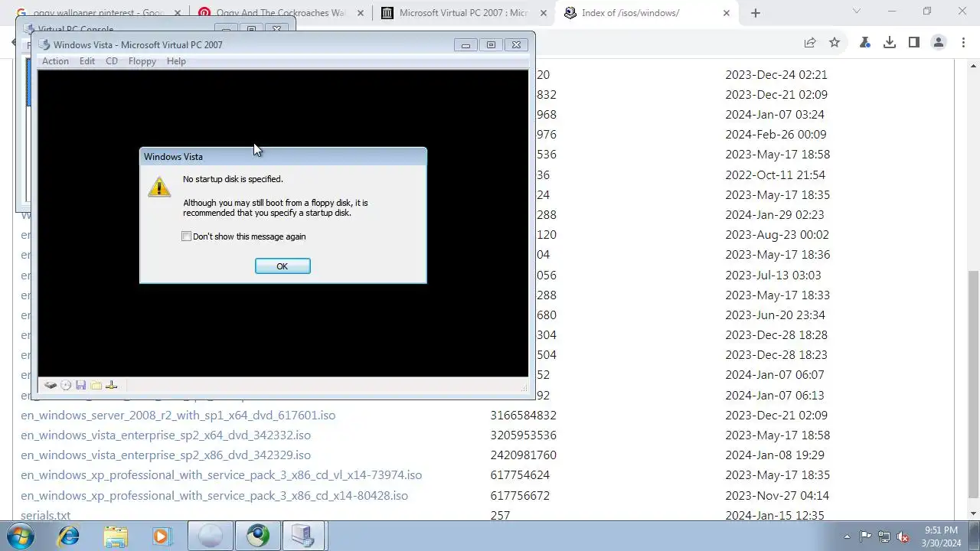Open the XP professional x14-73974 ISO link
The width and height of the screenshot is (980, 551).
[221, 475]
